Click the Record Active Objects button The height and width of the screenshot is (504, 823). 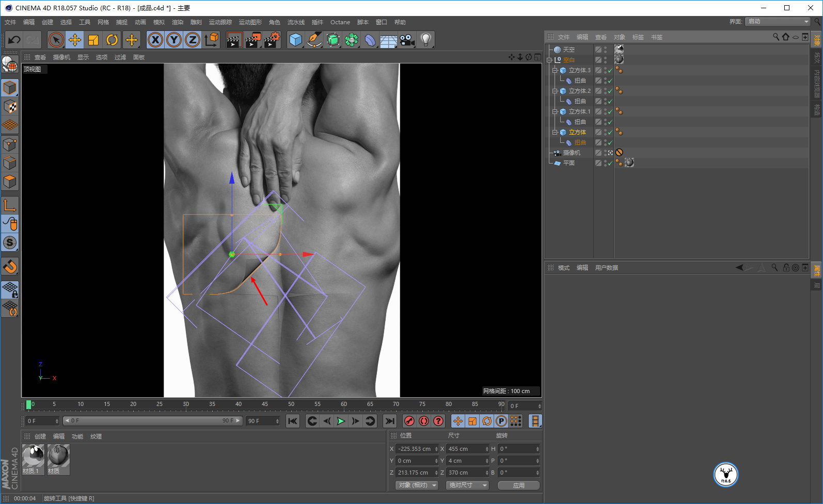point(409,421)
